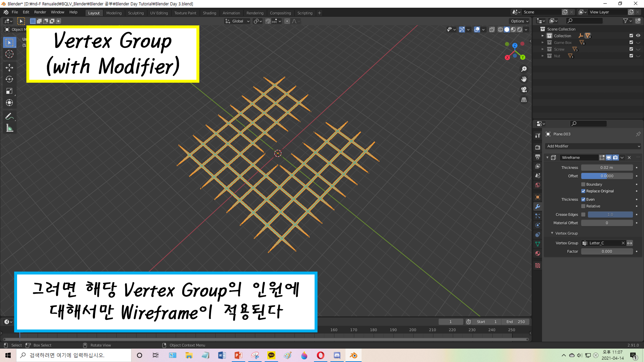Enable the Boundary checkbox
Image resolution: width=644 pixels, height=362 pixels.
coord(583,184)
